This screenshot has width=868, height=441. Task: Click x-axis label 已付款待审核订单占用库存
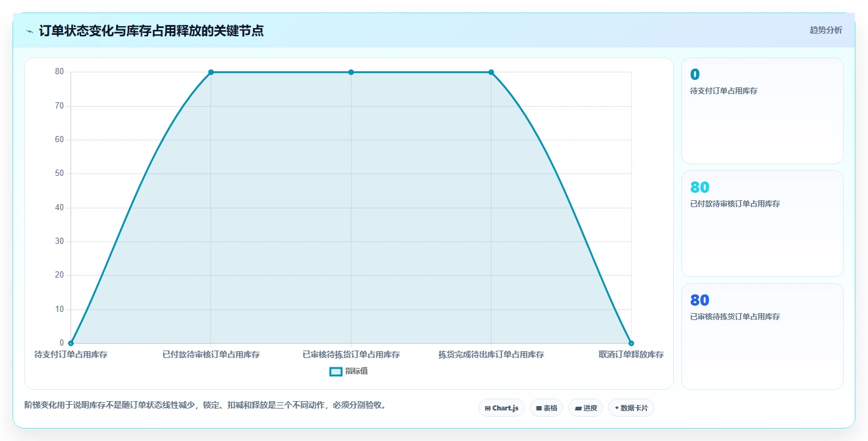pos(211,354)
